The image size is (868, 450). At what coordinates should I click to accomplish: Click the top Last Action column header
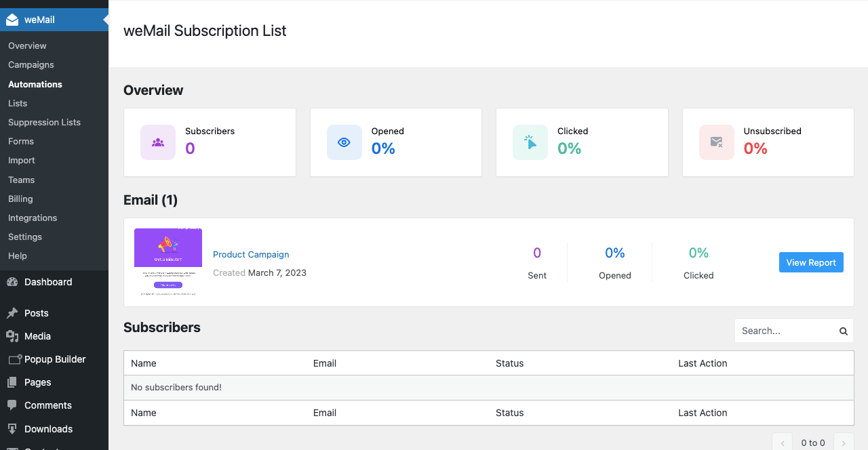coord(703,363)
